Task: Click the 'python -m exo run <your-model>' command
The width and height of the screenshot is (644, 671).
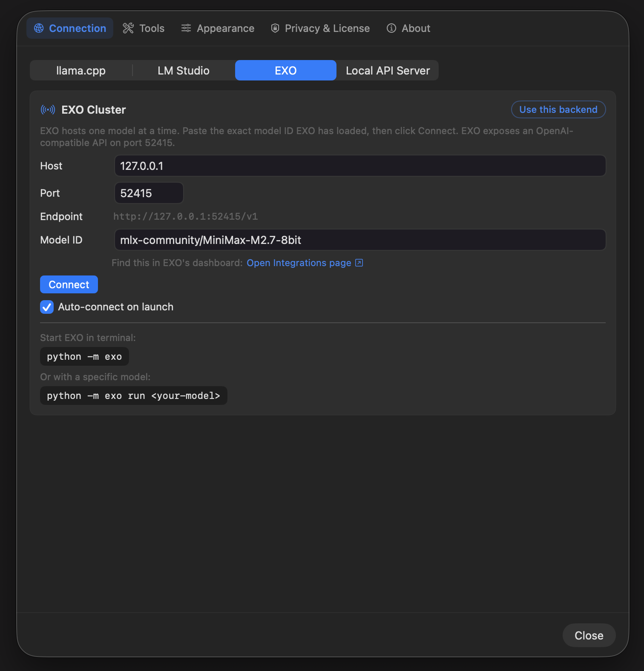Action: (133, 396)
